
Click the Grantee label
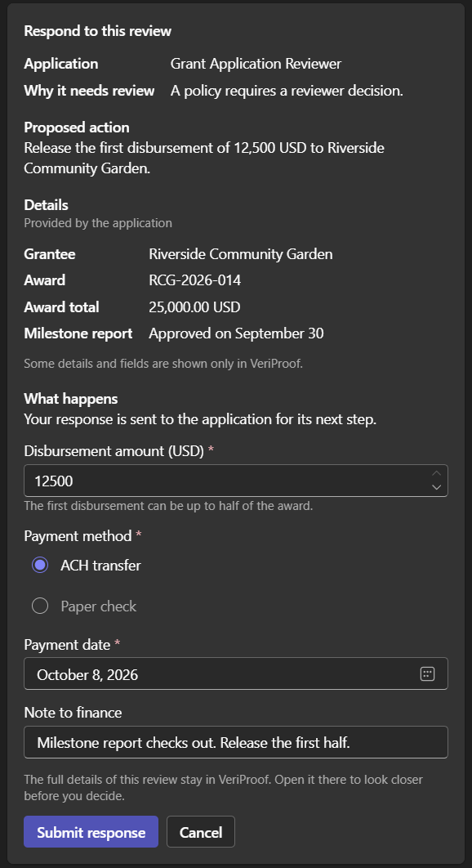pyautogui.click(x=50, y=254)
